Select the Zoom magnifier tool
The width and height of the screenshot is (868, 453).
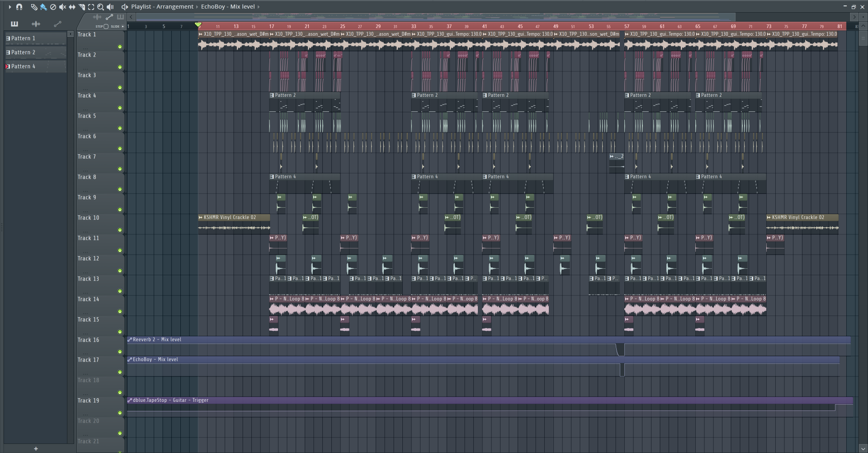100,7
